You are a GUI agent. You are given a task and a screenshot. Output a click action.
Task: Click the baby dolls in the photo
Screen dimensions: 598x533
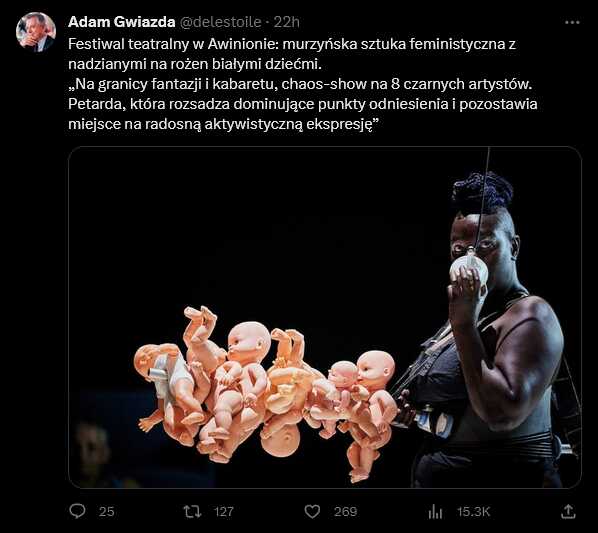click(x=265, y=393)
